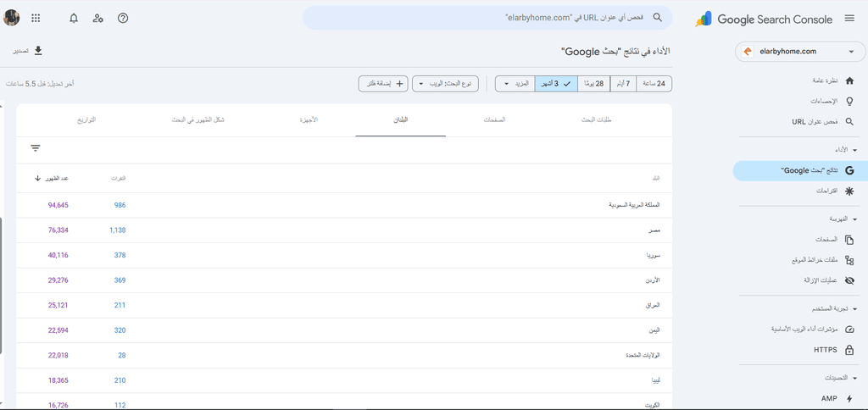868x410 pixels.
Task: Click the page vertical scrollbar on left edge
Action: [2, 285]
